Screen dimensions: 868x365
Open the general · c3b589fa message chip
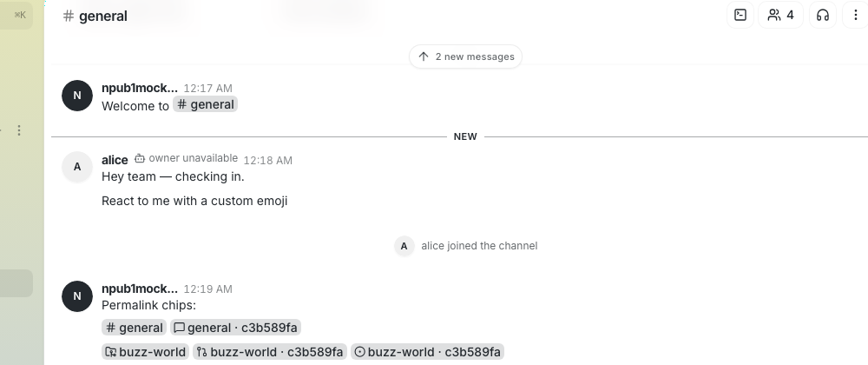(236, 328)
